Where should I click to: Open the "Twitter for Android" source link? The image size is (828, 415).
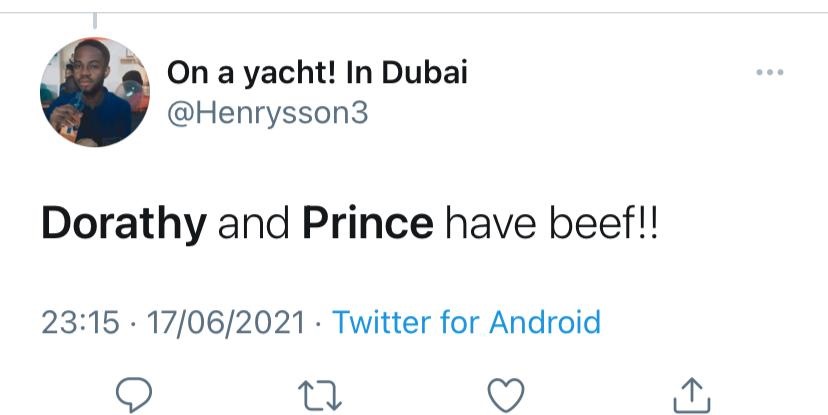[466, 322]
